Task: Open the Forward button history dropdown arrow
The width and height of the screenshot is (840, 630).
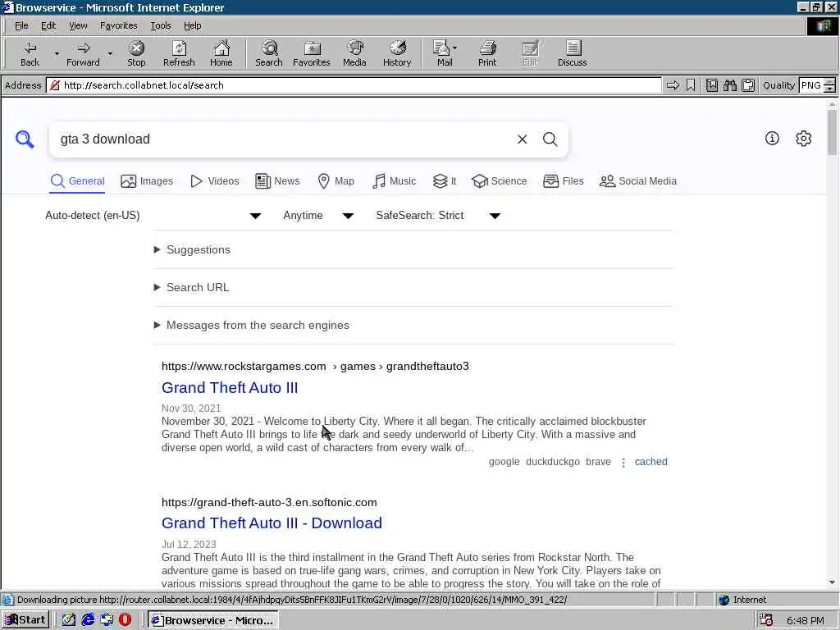Action: [110, 53]
